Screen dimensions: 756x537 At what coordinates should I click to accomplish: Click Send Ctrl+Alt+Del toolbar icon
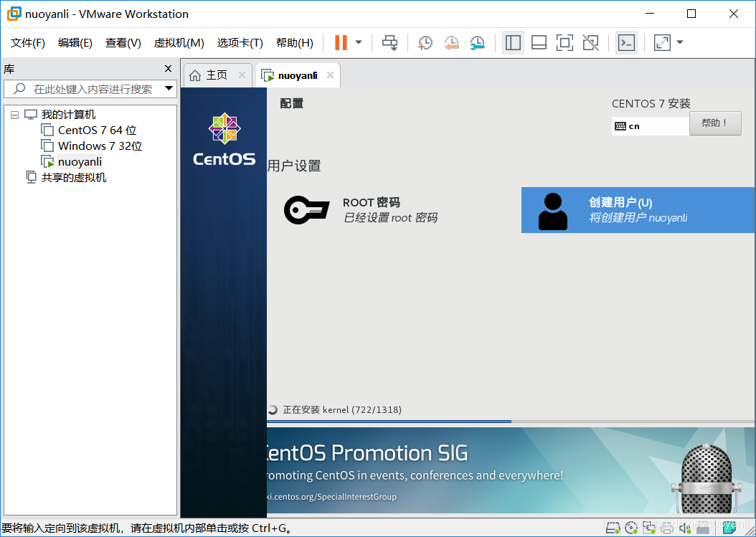(390, 42)
